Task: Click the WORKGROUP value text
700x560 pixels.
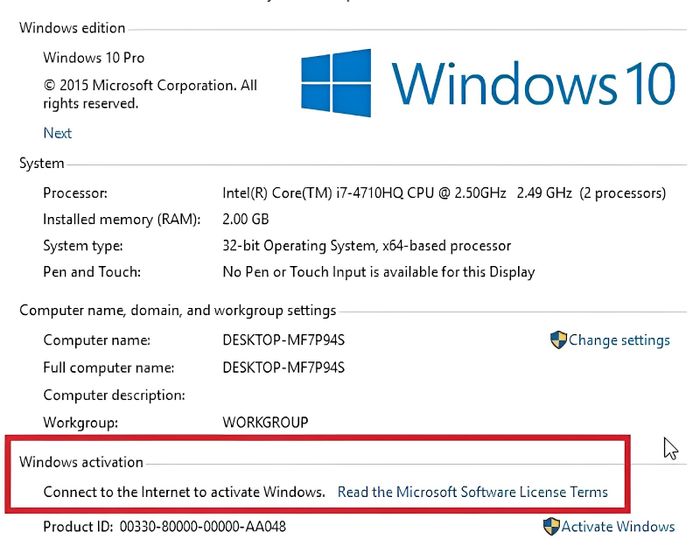Action: tap(265, 422)
